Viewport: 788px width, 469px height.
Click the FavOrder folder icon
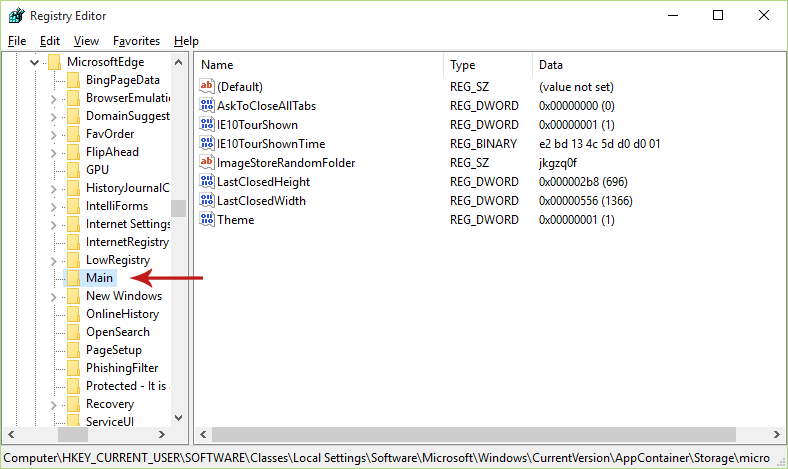(x=73, y=134)
